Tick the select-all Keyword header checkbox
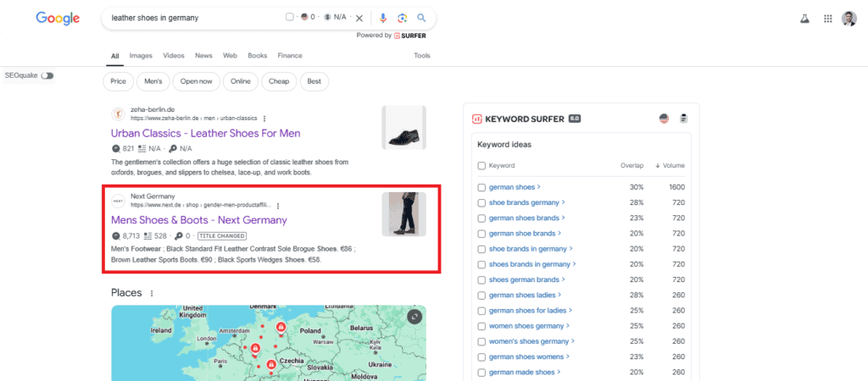This screenshot has height=381, width=868. 482,166
